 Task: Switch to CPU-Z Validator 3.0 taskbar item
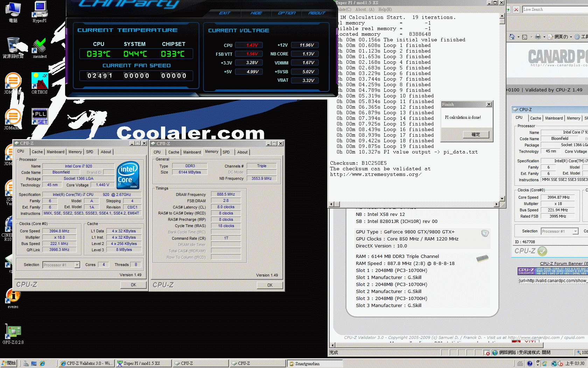tap(86, 363)
